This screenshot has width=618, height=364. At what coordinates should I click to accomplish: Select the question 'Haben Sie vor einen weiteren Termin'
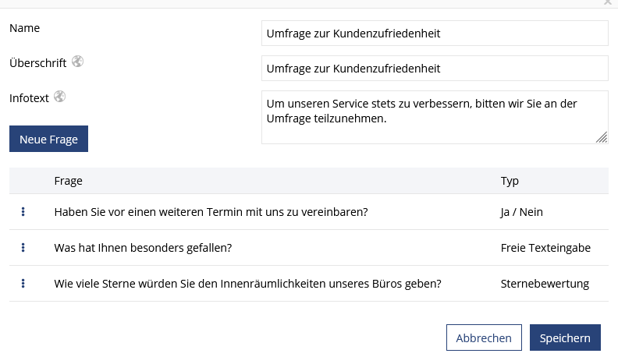(211, 212)
